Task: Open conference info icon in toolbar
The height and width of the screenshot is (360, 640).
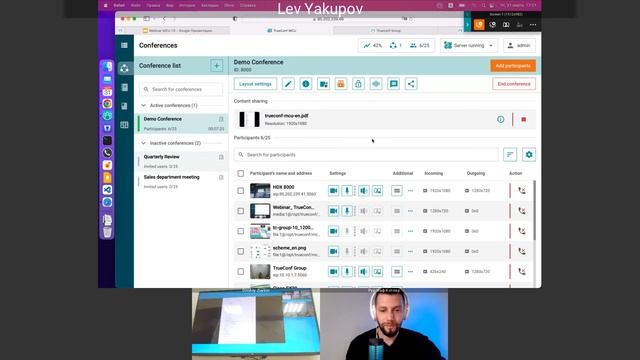Action: [306, 84]
